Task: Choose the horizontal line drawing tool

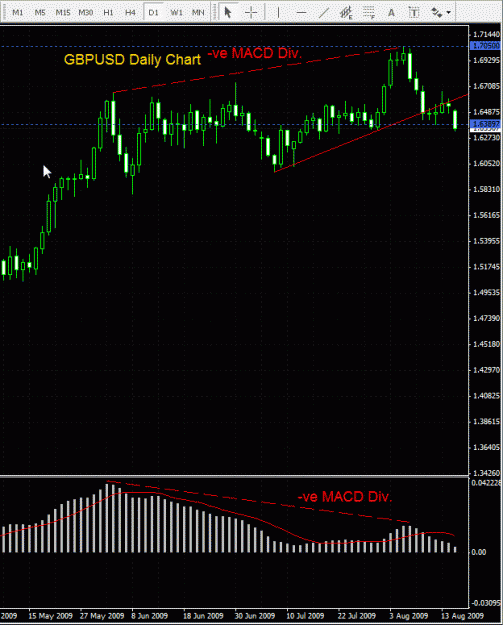Action: pyautogui.click(x=302, y=13)
